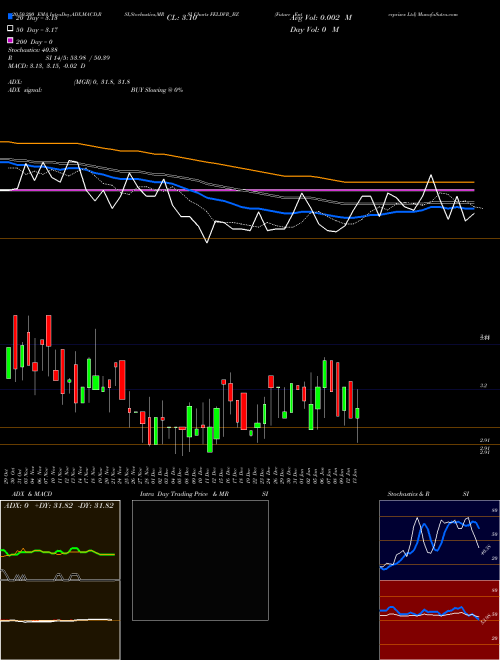Click the ADX (MGR) 0, 31.8, 31.8 line
This screenshot has width=500, height=660.
coord(69,82)
